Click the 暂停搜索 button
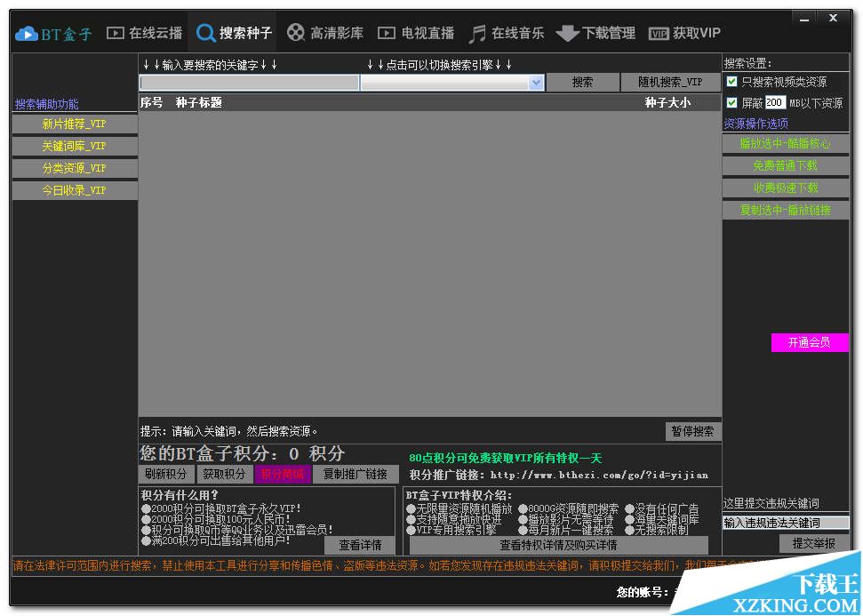The height and width of the screenshot is (616, 863). [x=693, y=431]
